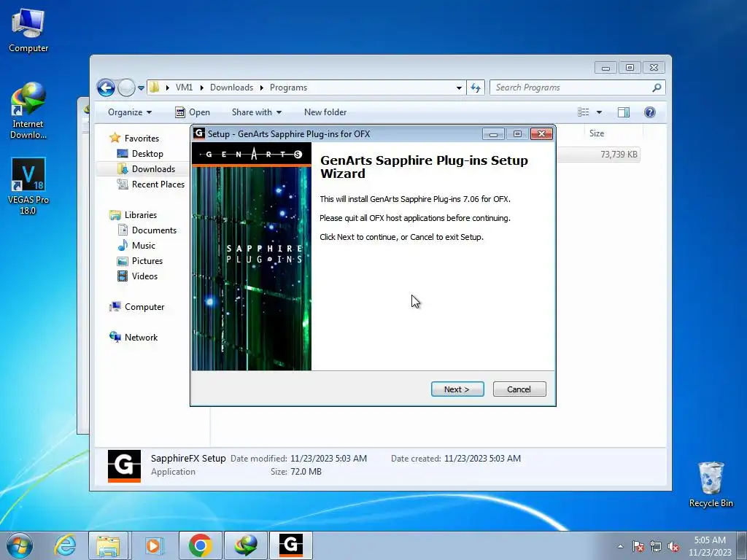Image resolution: width=747 pixels, height=560 pixels.
Task: Close the Setup wizard window
Action: (x=542, y=134)
